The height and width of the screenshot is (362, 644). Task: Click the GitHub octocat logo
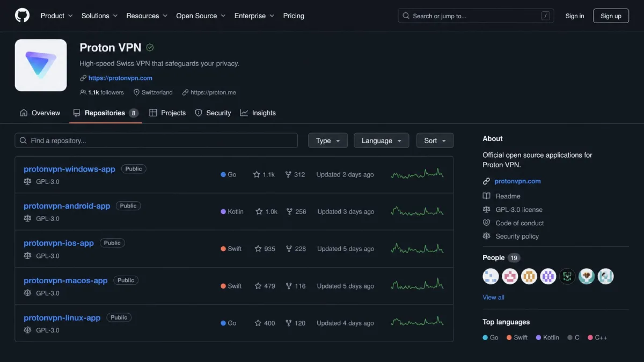click(23, 16)
